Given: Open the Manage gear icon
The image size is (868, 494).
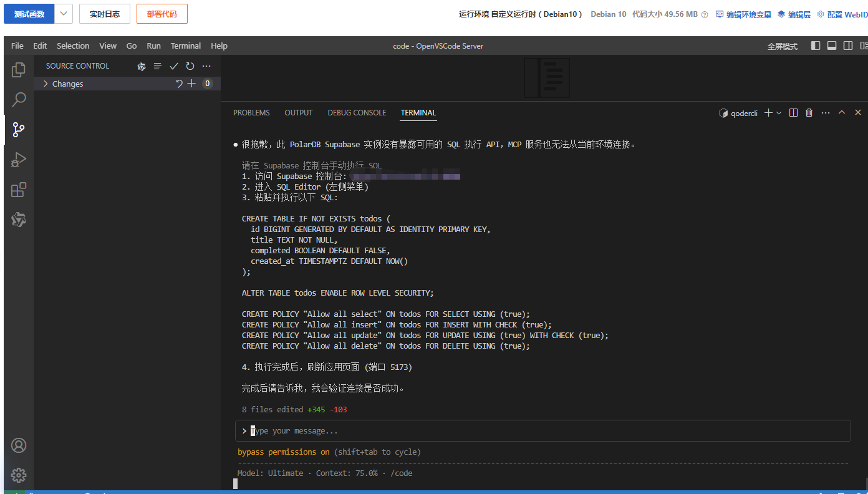Looking at the screenshot, I should click(x=19, y=475).
